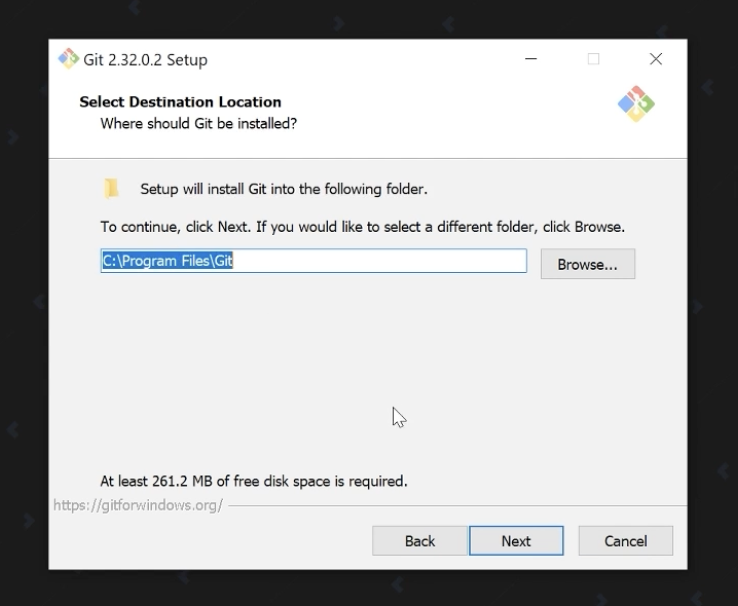Go Back to the previous step
The image size is (738, 606).
point(420,541)
